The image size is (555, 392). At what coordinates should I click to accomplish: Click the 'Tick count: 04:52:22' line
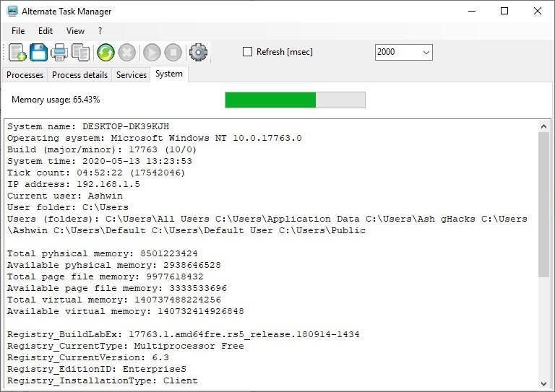pos(96,173)
